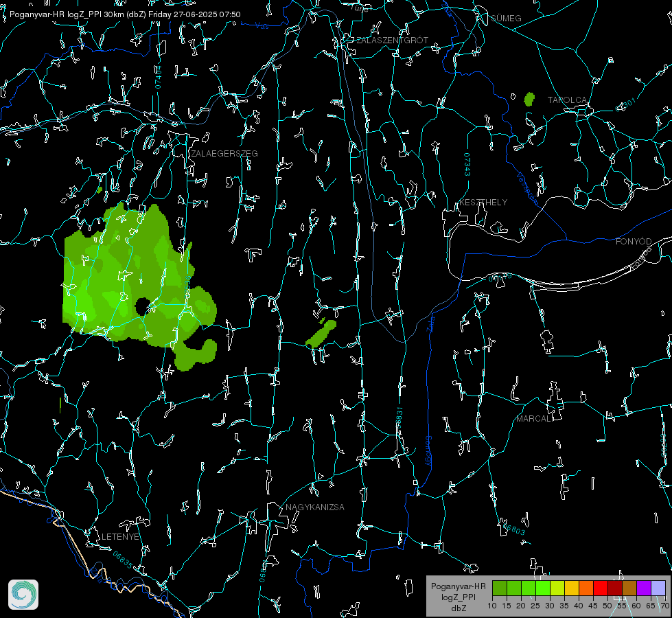
Task: Click the small elongated green echo in the map centre
Action: point(321,333)
